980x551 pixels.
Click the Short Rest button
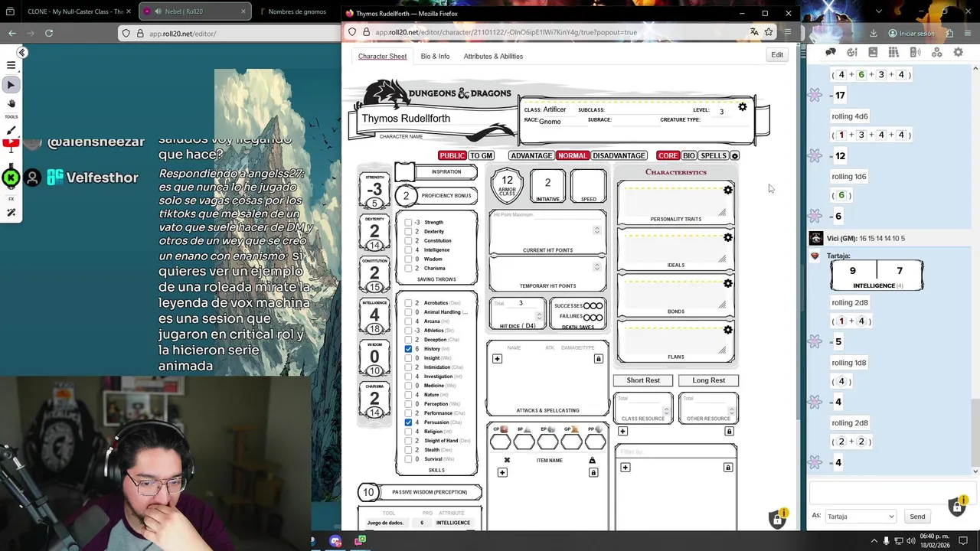pos(643,380)
